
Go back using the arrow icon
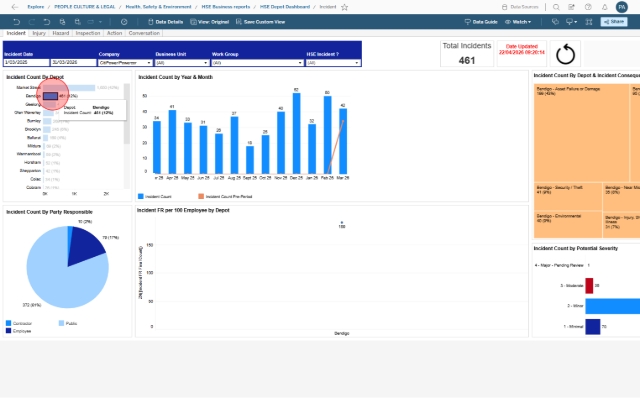tap(15, 7)
